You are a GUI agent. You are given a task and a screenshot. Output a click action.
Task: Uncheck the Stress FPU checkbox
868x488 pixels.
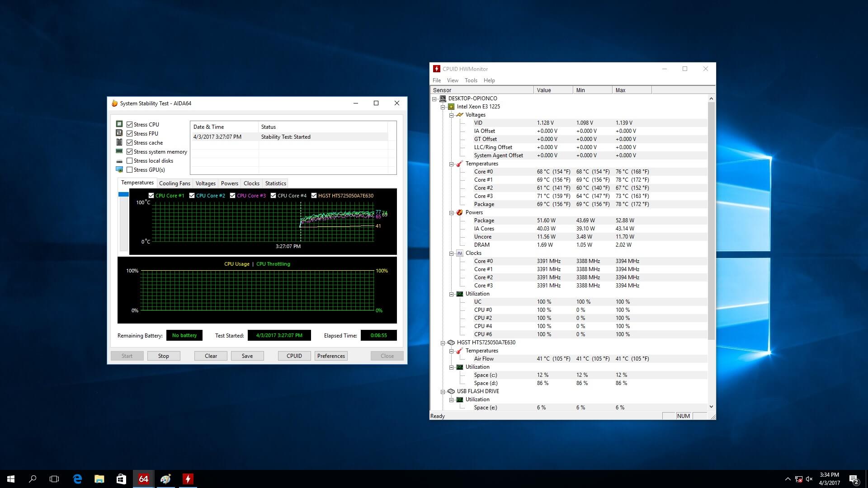click(x=130, y=133)
